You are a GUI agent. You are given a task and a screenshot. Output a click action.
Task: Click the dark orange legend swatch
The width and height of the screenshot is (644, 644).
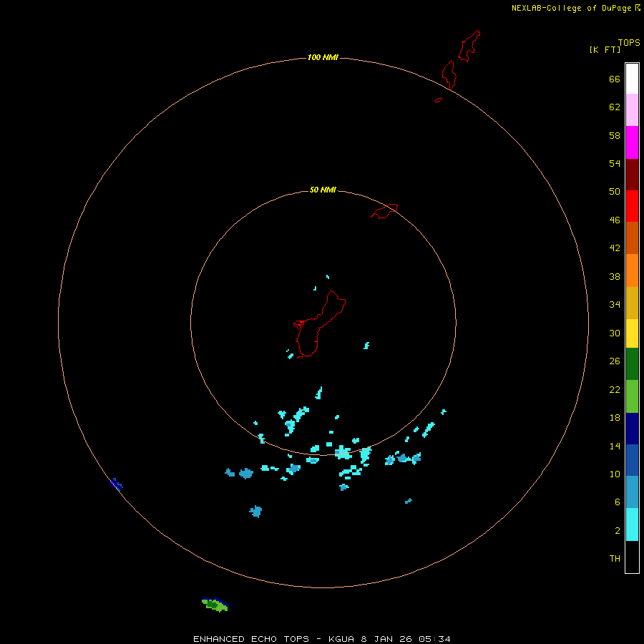point(632,238)
